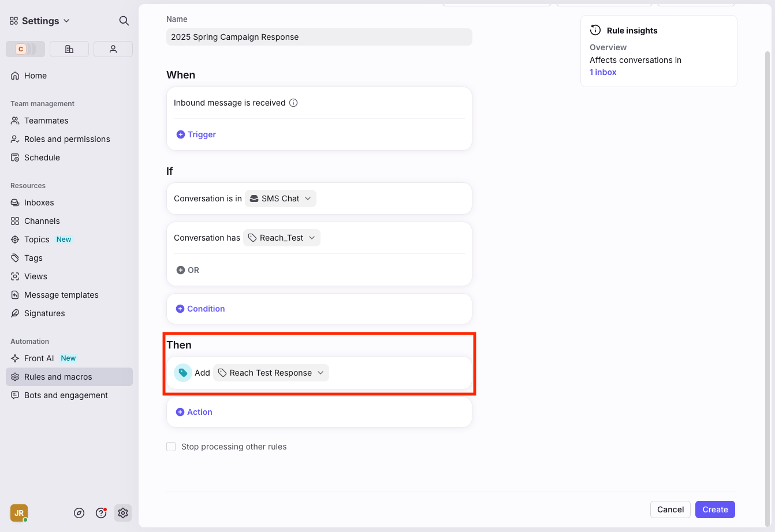Viewport: 775px width, 532px height.
Task: Select the company building workspace icon
Action: click(69, 49)
